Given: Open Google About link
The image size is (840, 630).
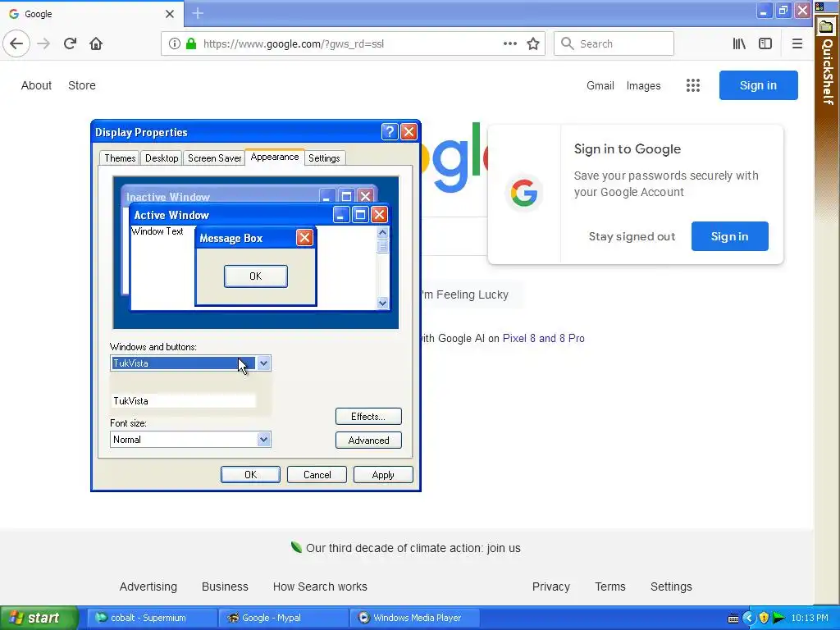Looking at the screenshot, I should point(36,85).
